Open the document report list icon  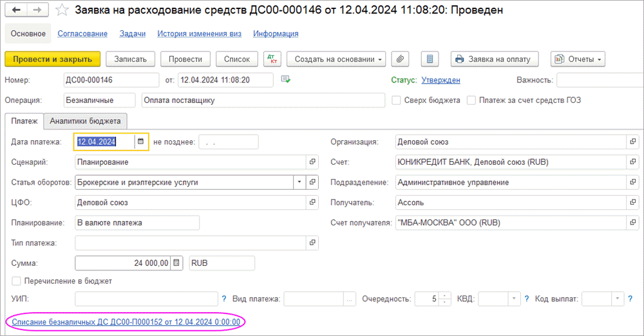pos(430,59)
